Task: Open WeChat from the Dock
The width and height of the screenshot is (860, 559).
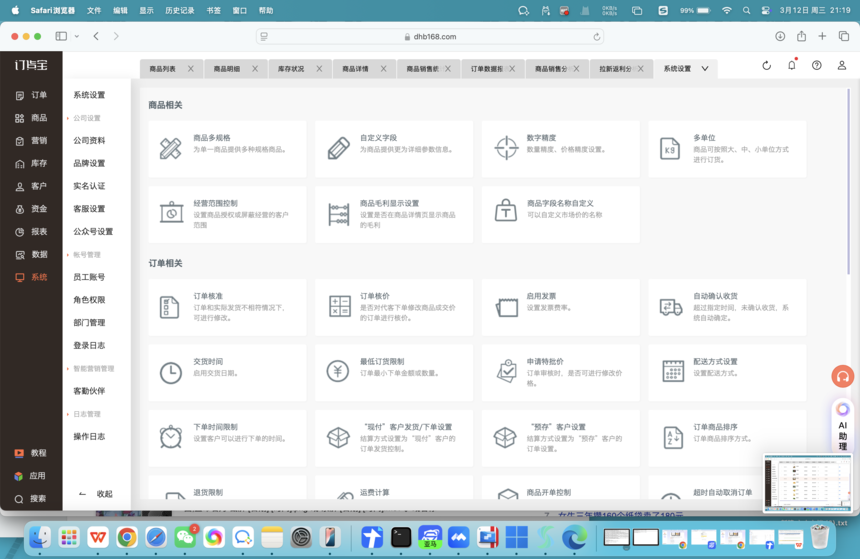Action: click(185, 538)
